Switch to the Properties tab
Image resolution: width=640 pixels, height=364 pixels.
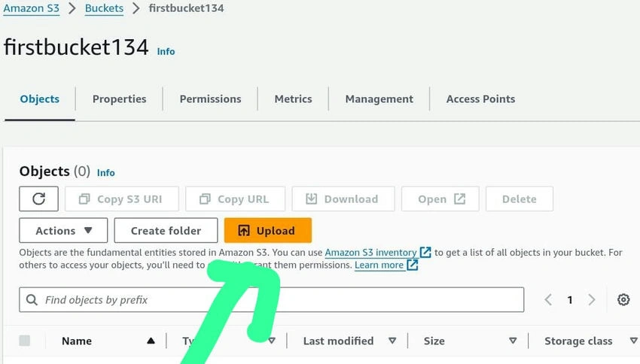coord(119,99)
